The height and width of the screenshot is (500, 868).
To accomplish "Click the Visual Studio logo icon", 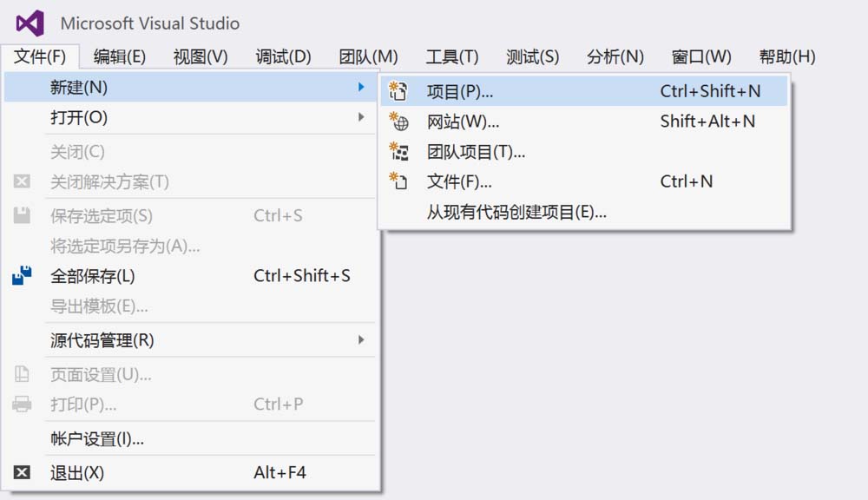I will click(30, 23).
